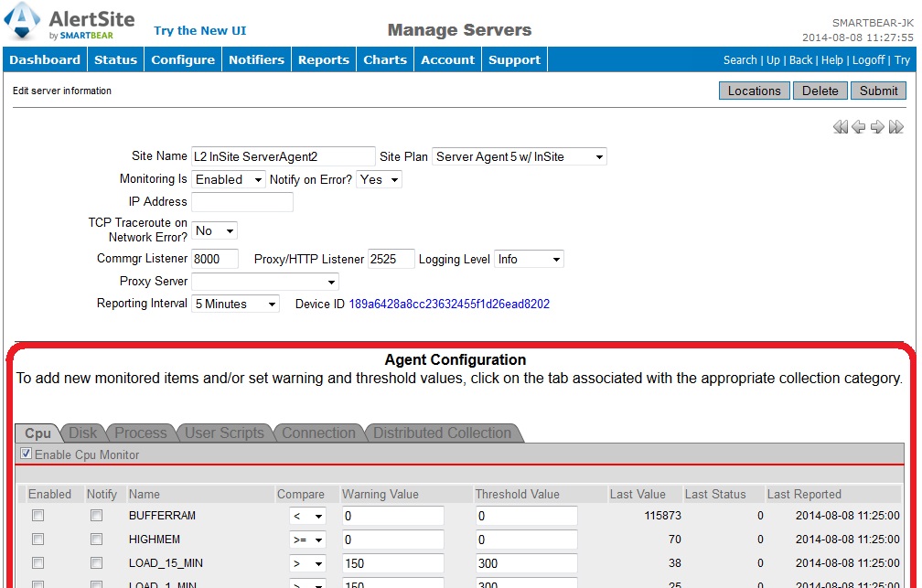Open the Charts menu

[x=385, y=60]
